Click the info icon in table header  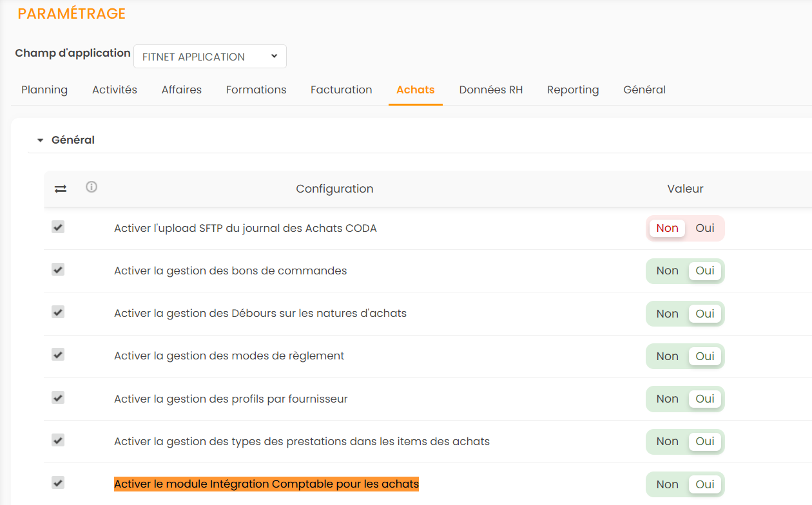click(92, 187)
